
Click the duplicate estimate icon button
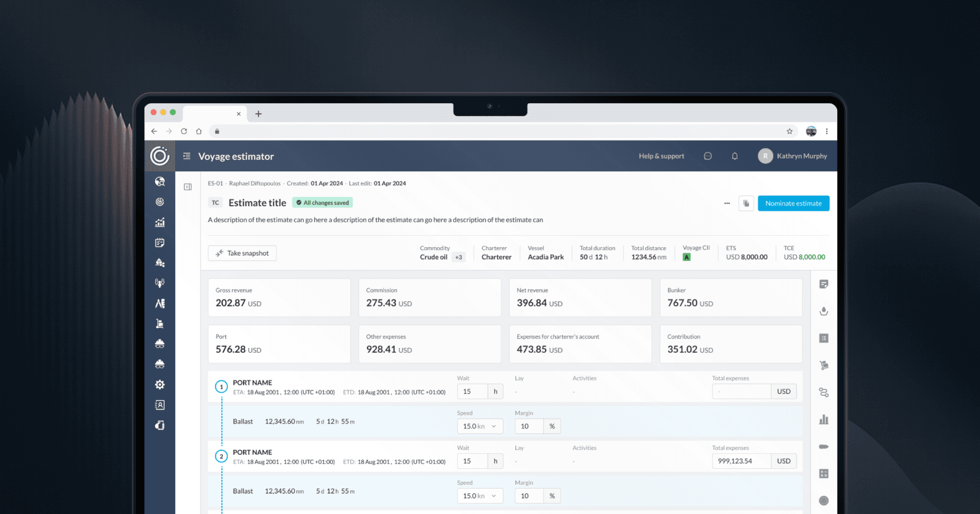(746, 203)
